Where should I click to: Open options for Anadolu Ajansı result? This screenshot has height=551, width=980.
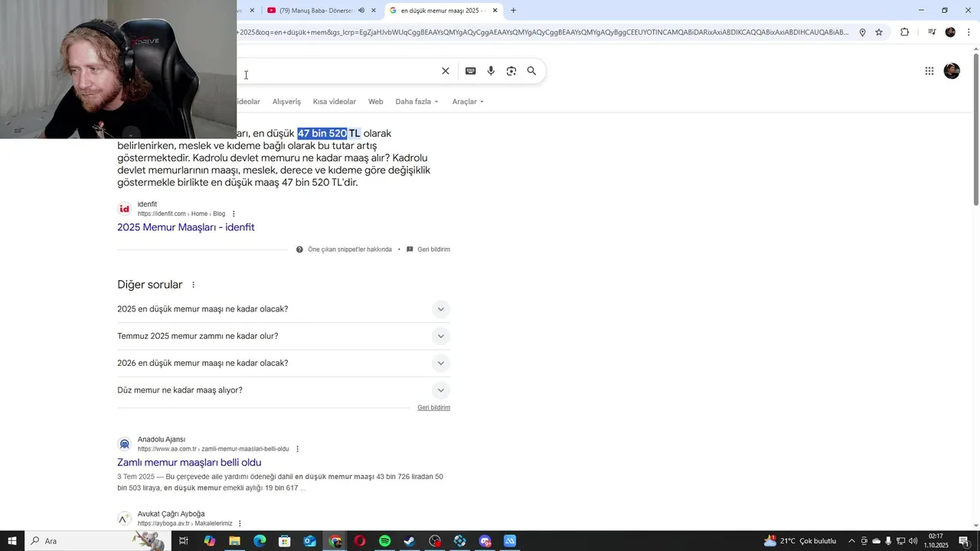coord(298,449)
